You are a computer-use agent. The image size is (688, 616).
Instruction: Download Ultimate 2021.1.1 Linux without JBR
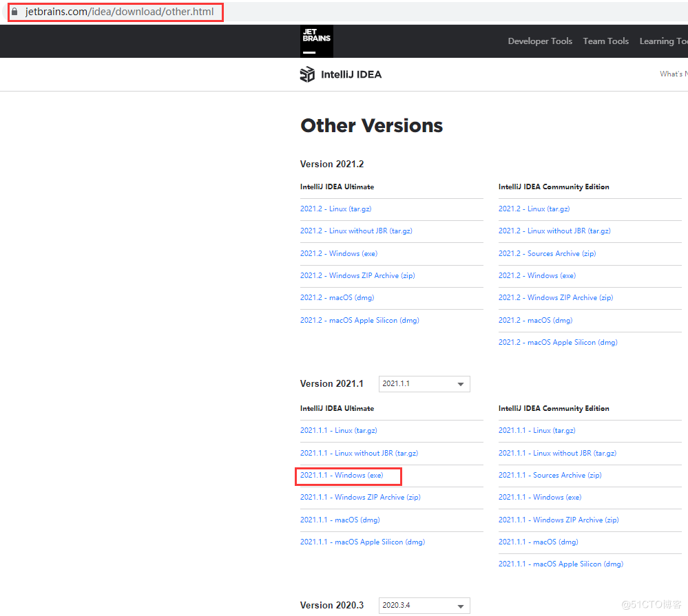(x=359, y=454)
